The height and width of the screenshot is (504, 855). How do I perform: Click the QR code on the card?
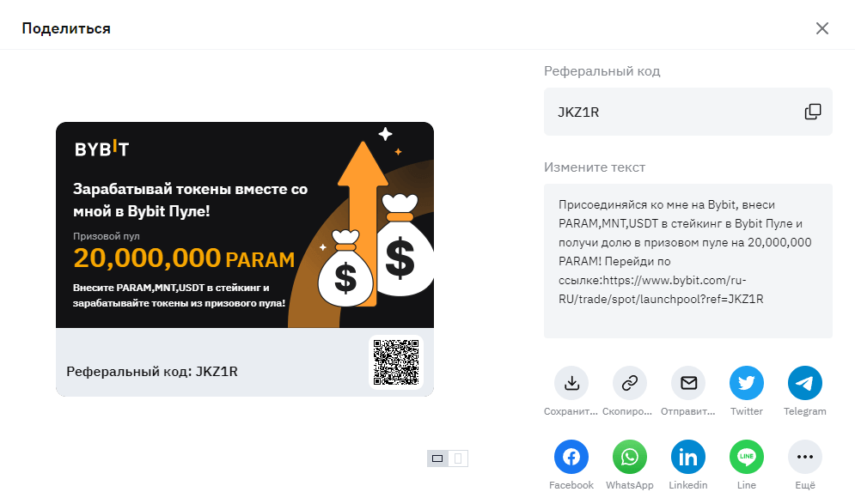[396, 362]
